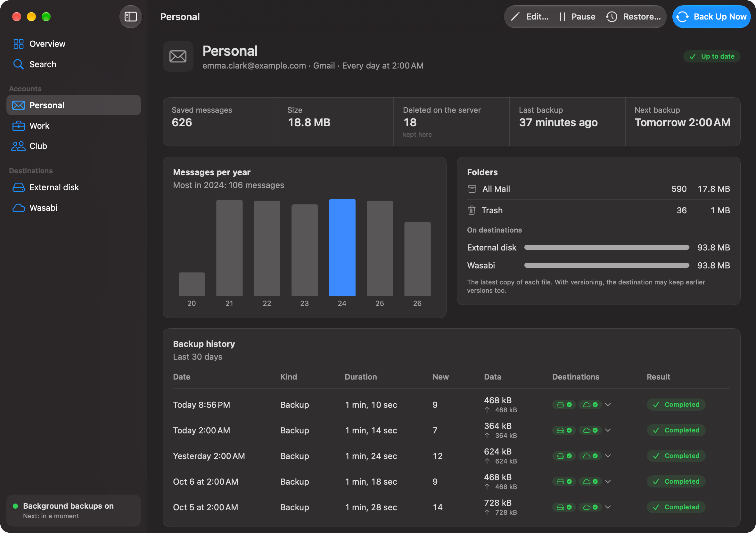Click the Trash folder icon
The image size is (756, 533).
472,210
